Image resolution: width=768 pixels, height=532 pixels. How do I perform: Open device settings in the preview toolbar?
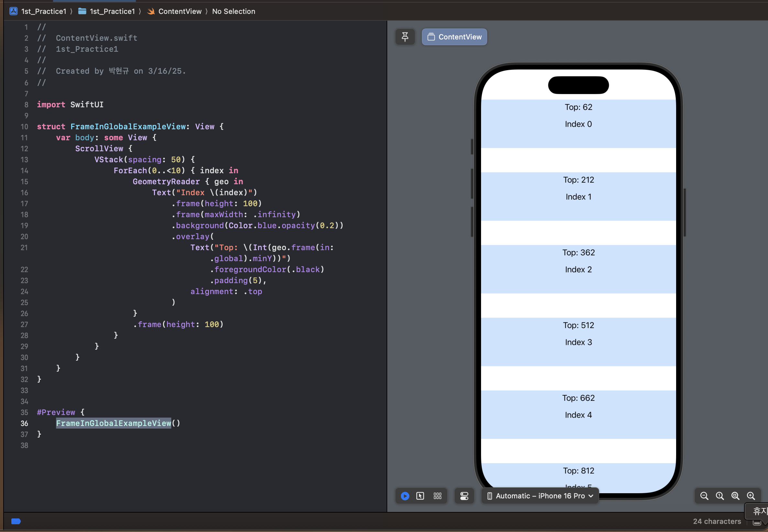tap(464, 496)
